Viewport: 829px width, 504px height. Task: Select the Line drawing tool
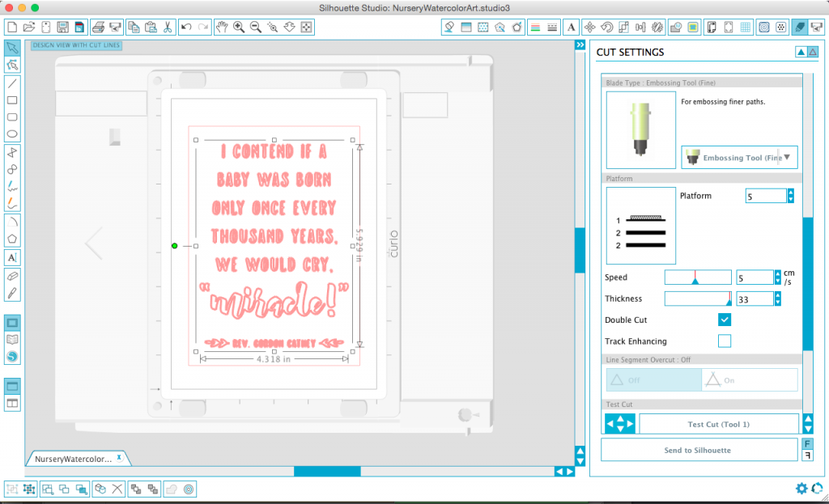point(12,83)
